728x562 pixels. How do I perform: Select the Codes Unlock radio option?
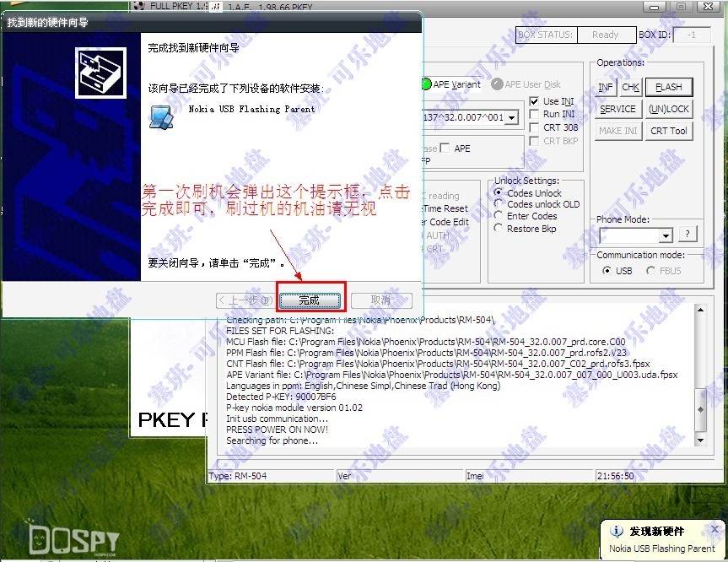pos(499,192)
